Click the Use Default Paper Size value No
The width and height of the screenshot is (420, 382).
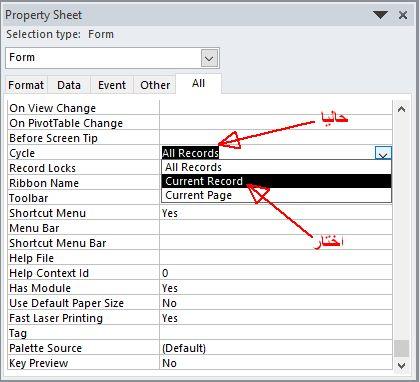pyautogui.click(x=276, y=303)
